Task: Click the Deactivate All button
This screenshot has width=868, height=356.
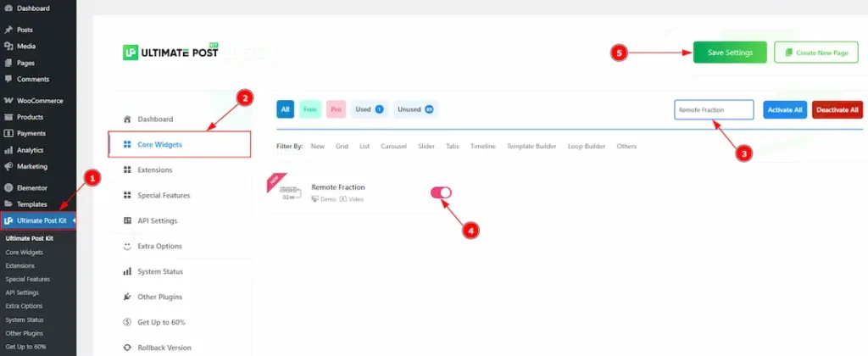Action: [x=837, y=109]
